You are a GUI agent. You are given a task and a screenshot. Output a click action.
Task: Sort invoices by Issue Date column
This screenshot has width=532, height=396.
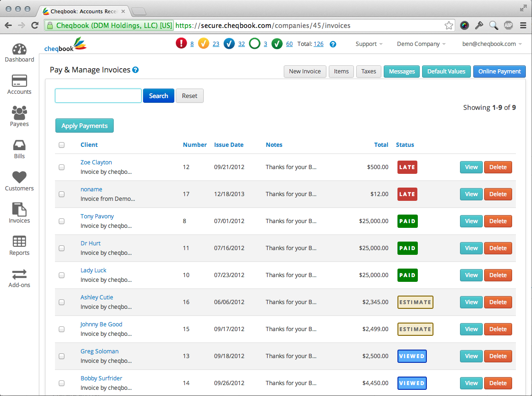coord(229,145)
